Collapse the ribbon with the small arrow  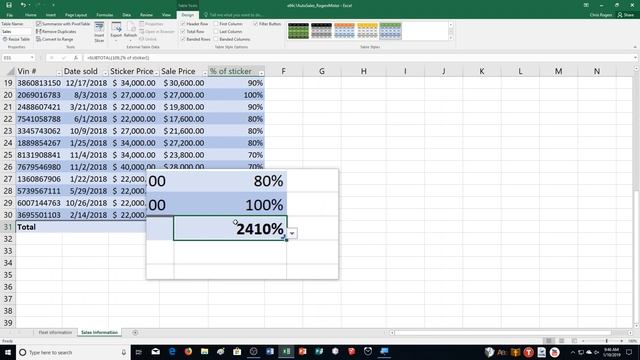point(635,47)
